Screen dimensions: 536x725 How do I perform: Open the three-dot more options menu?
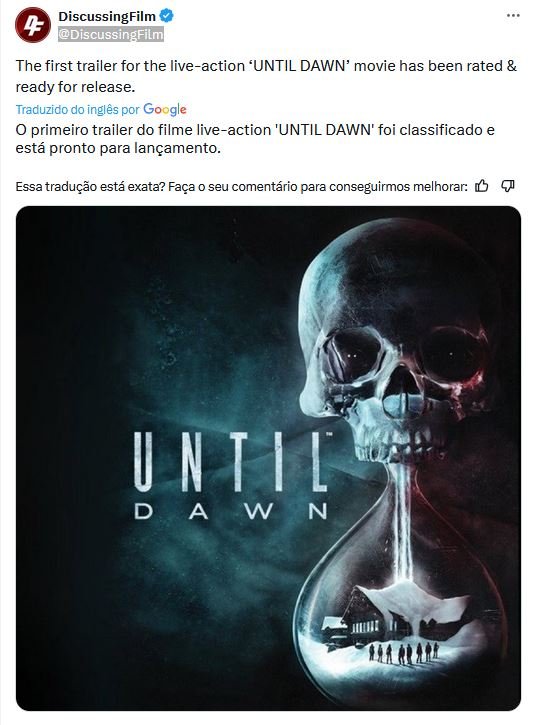[x=513, y=16]
